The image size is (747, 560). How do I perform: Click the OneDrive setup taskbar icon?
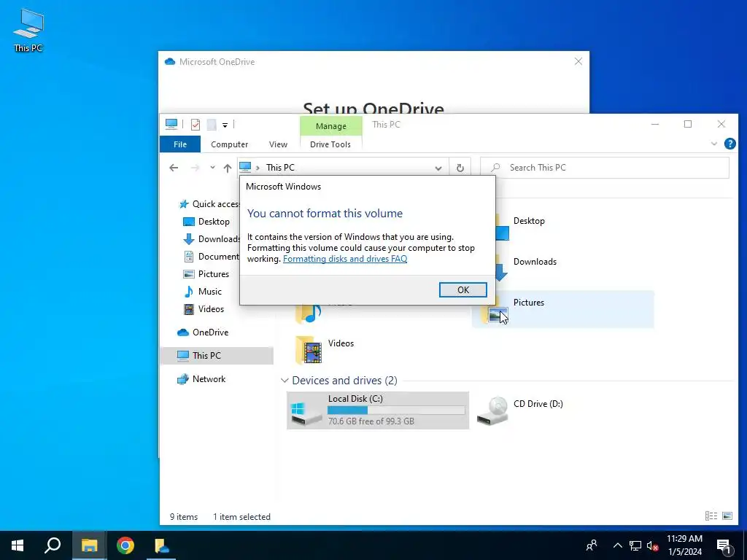pyautogui.click(x=161, y=545)
